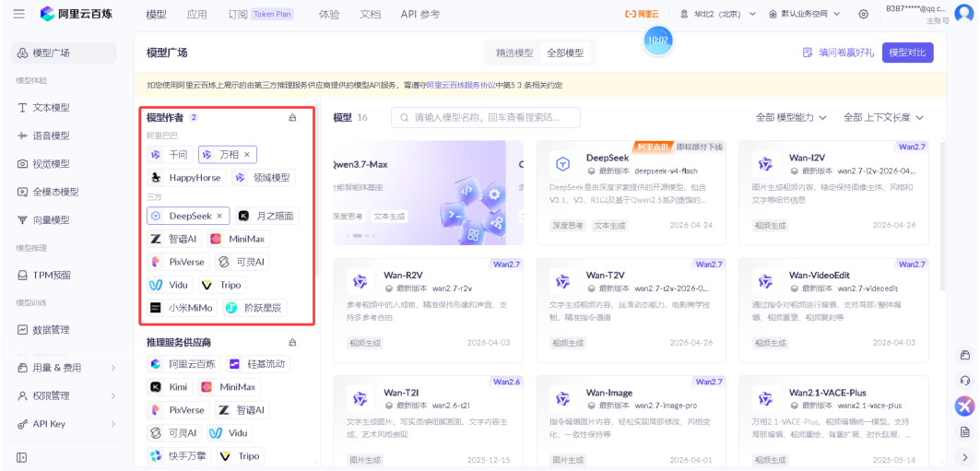This screenshot has height=471, width=980.
Task: Toggle the 阿里云百炼 provider filter
Action: [183, 363]
